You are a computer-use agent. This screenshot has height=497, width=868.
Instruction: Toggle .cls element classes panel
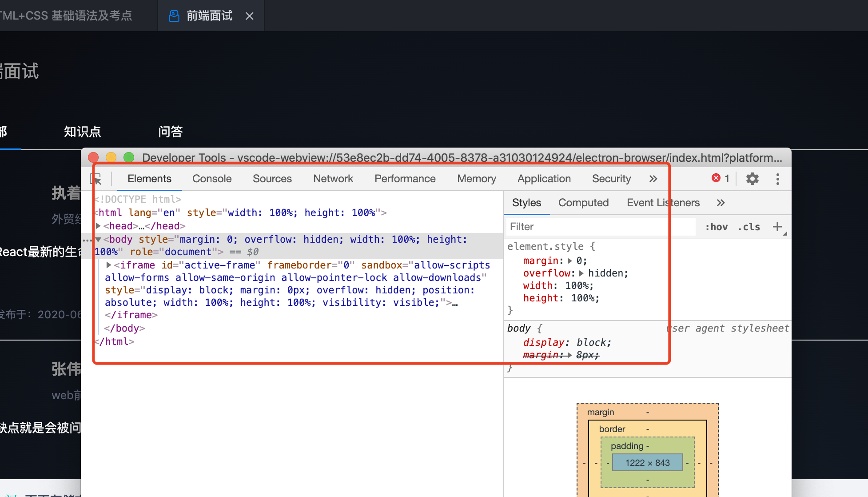[749, 227]
